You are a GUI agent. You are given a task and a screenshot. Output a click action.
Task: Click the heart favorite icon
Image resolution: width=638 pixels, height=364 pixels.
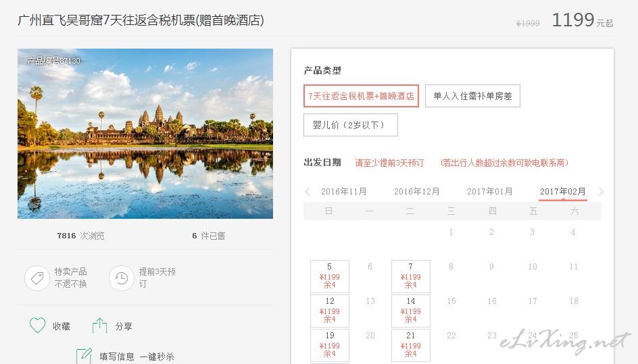(37, 326)
